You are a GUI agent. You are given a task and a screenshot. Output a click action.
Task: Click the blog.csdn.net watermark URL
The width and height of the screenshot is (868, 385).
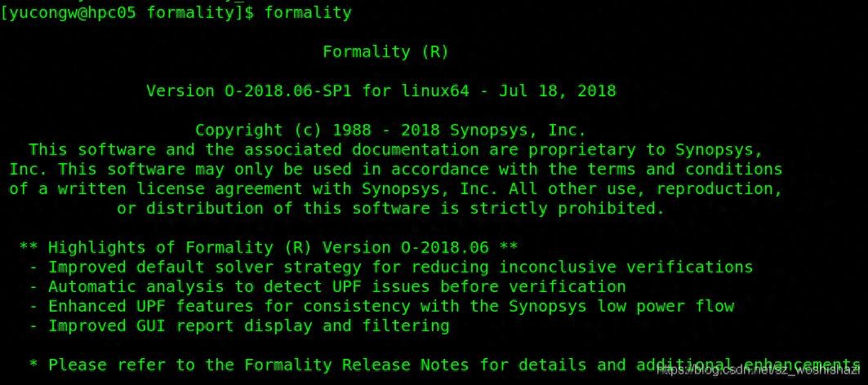click(757, 371)
